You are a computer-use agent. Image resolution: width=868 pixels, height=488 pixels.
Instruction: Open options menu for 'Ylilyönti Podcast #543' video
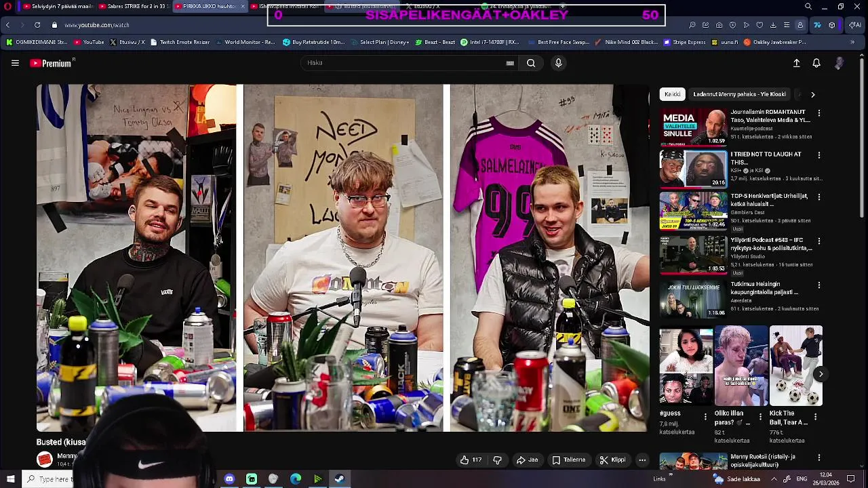[x=819, y=241]
